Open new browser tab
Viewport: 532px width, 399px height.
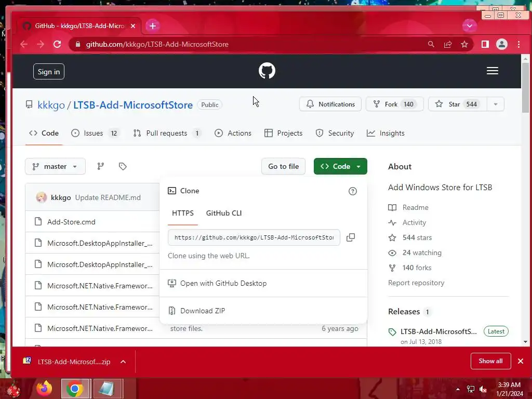[x=153, y=26]
